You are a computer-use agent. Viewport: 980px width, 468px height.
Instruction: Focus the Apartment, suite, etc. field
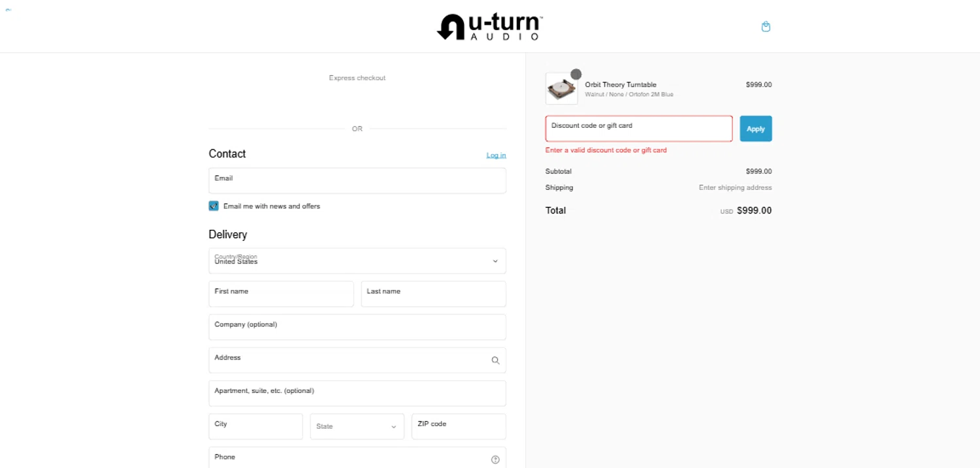pos(357,394)
